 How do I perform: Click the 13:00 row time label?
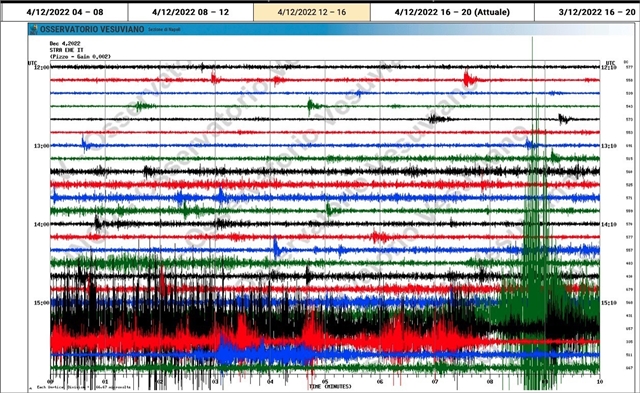(41, 146)
